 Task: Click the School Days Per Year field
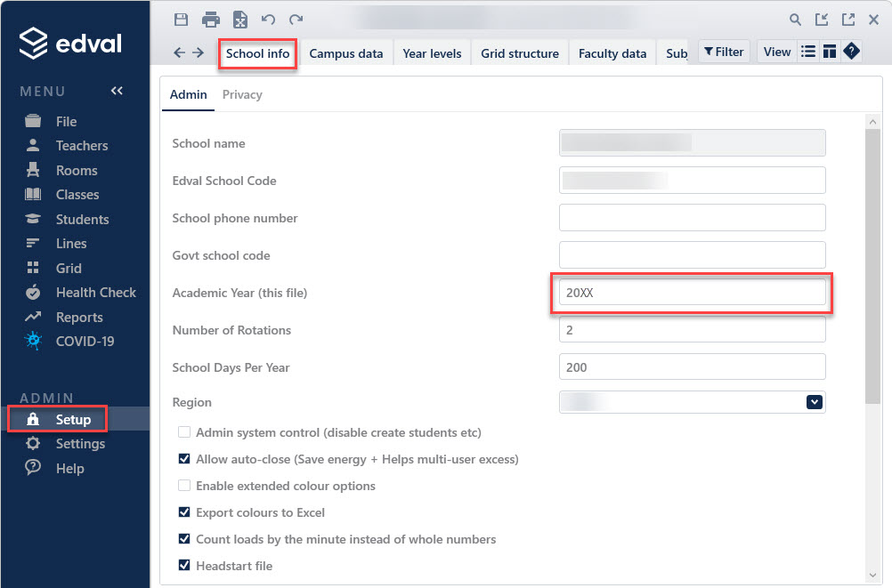coord(693,366)
